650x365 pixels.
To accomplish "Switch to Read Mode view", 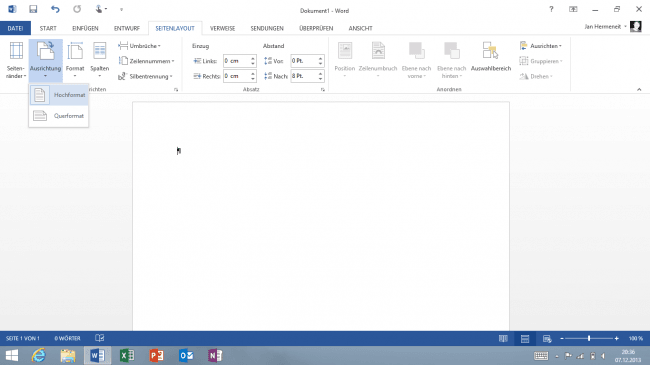I will pyautogui.click(x=503, y=338).
